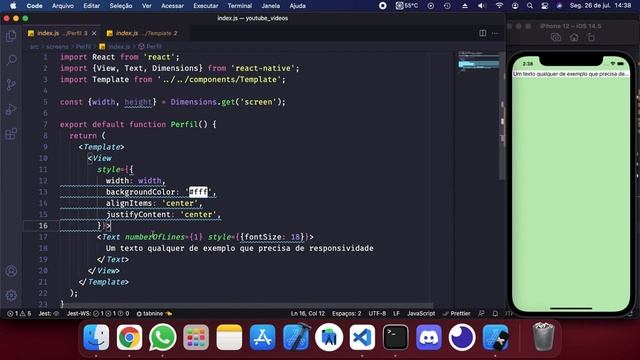The image size is (640, 360).
Task: Click the screens breadcrumb folder
Action: 57,46
